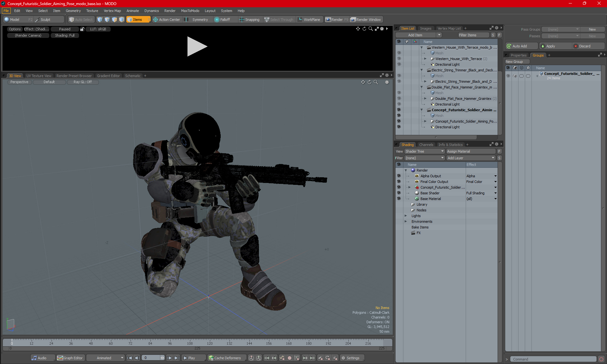This screenshot has width=607, height=364.
Task: Open Action Center options
Action: (167, 20)
